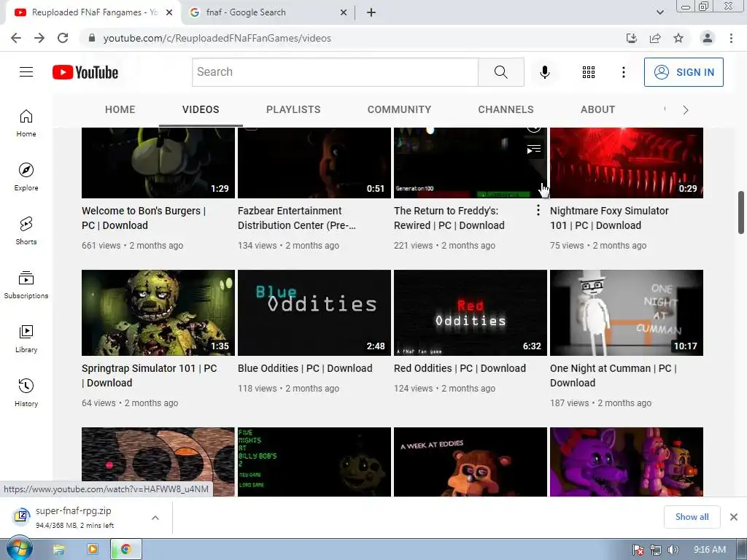Screen dimensions: 747x560
Task: Open Shorts in the left sidebar
Action: coord(26,231)
